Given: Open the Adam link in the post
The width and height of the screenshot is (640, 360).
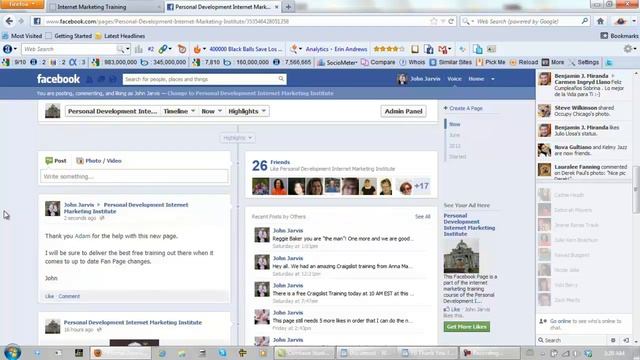Looking at the screenshot, I should click(x=82, y=236).
